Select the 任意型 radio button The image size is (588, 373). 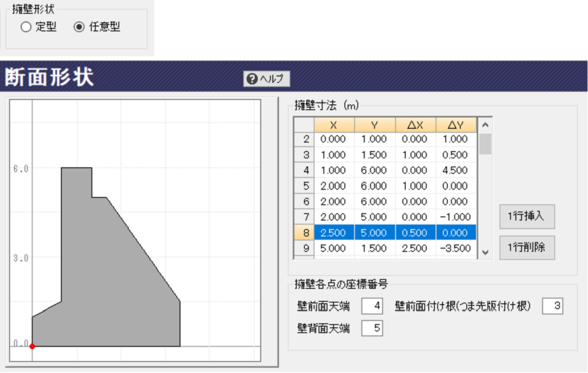click(79, 27)
